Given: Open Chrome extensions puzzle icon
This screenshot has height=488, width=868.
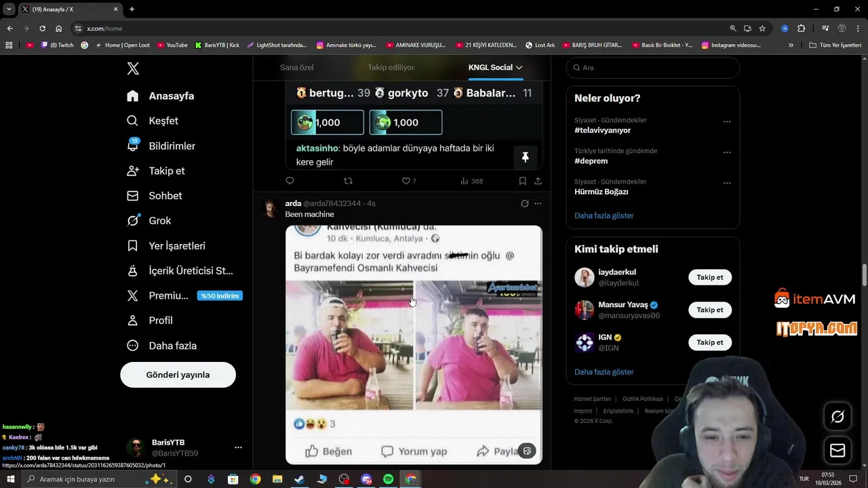Looking at the screenshot, I should [801, 28].
